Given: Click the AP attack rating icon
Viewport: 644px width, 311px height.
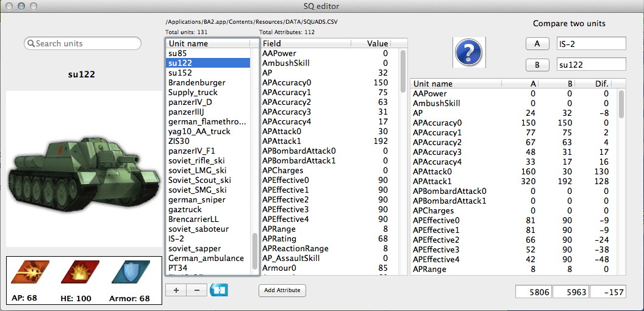Looking at the screenshot, I should 30,272.
